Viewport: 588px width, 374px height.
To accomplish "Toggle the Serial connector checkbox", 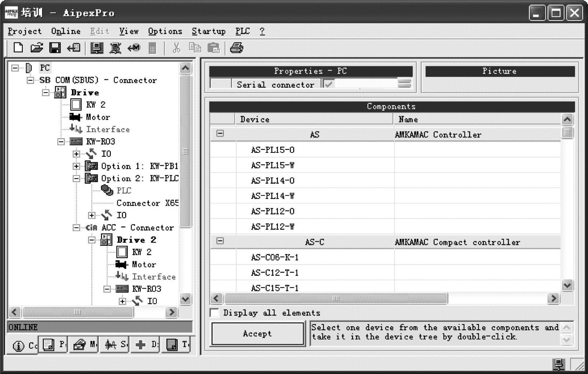I will point(329,84).
